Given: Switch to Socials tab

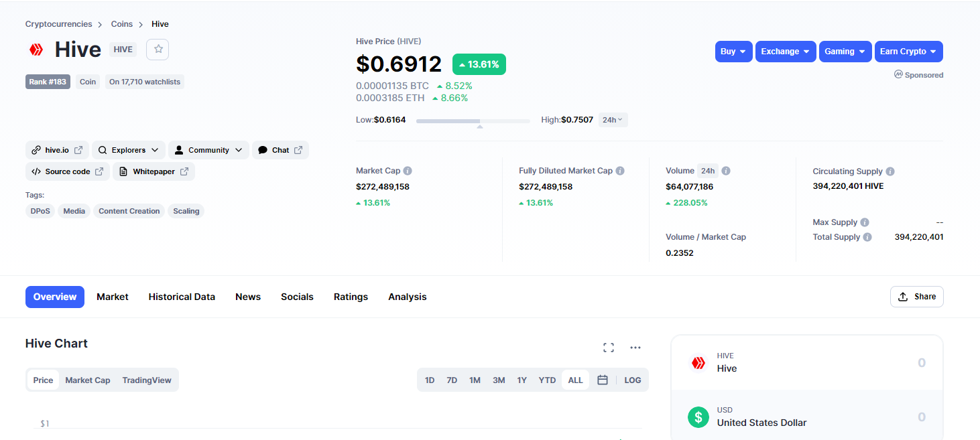Looking at the screenshot, I should [297, 297].
